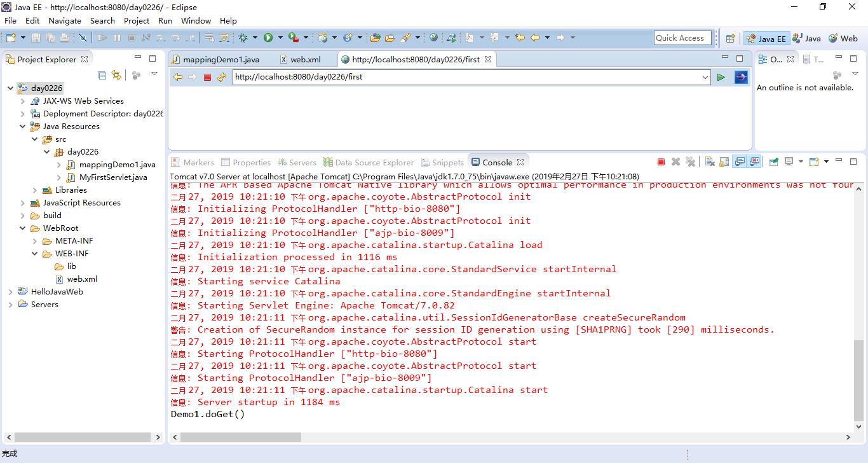The height and width of the screenshot is (463, 868).
Task: Click the Run toolbar button
Action: pos(268,38)
